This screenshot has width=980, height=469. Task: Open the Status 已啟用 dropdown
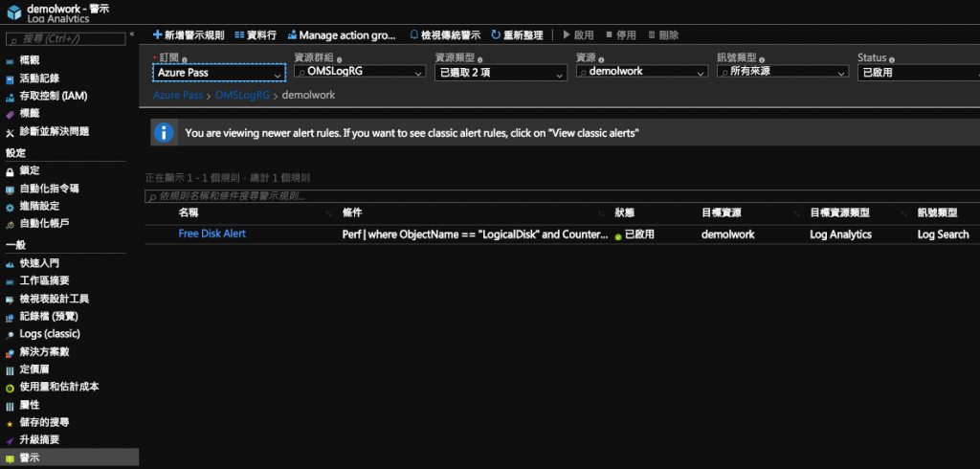pyautogui.click(x=919, y=73)
